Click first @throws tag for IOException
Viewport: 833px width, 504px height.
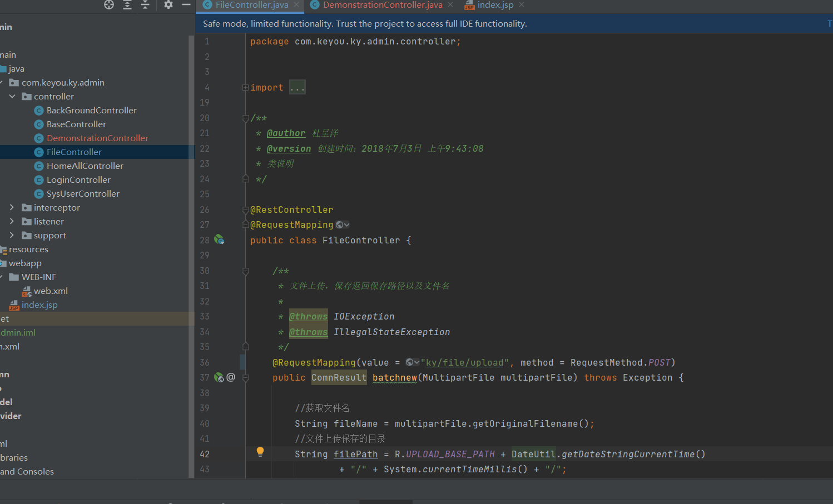308,316
